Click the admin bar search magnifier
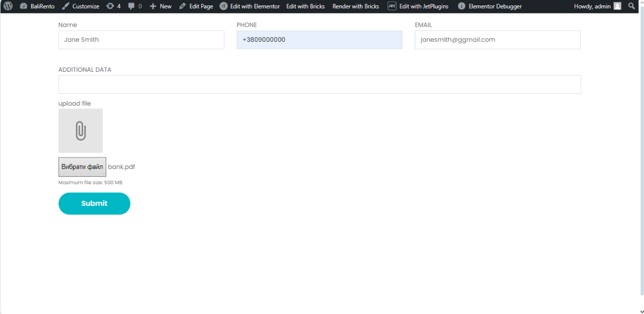The image size is (644, 314). pos(632,6)
